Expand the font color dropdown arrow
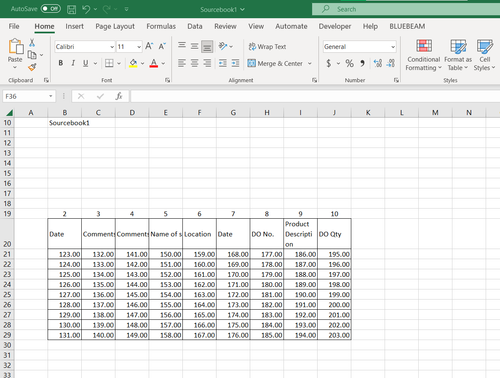500x378 pixels. (x=163, y=63)
